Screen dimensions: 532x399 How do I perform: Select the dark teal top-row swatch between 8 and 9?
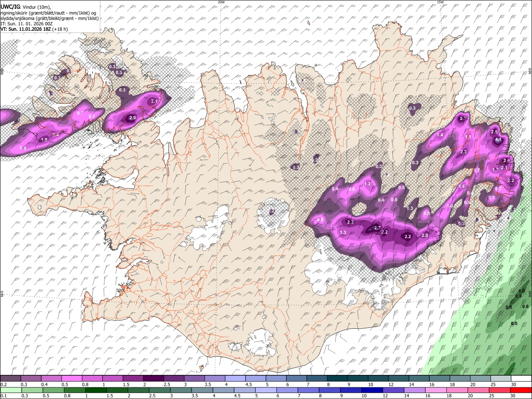click(x=337, y=379)
